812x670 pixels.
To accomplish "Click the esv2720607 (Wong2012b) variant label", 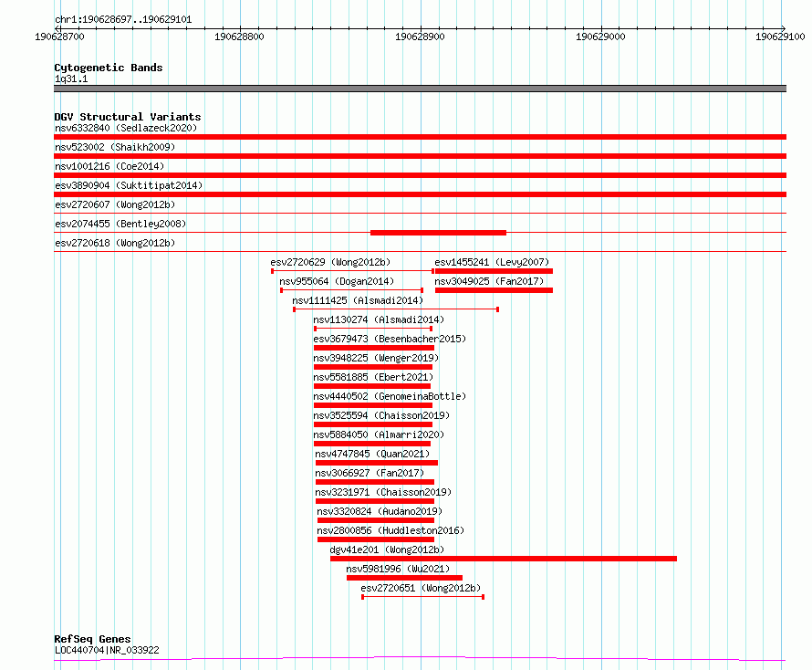I will point(115,204).
